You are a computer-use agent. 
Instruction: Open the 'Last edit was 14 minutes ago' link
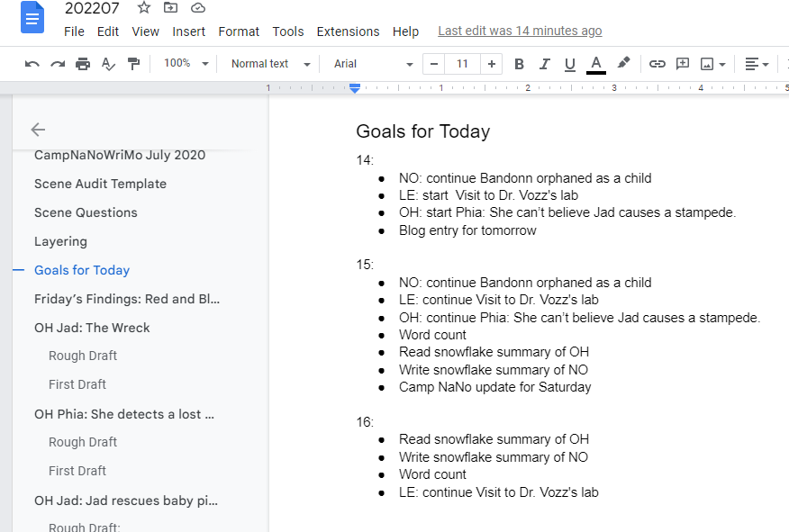coord(520,32)
